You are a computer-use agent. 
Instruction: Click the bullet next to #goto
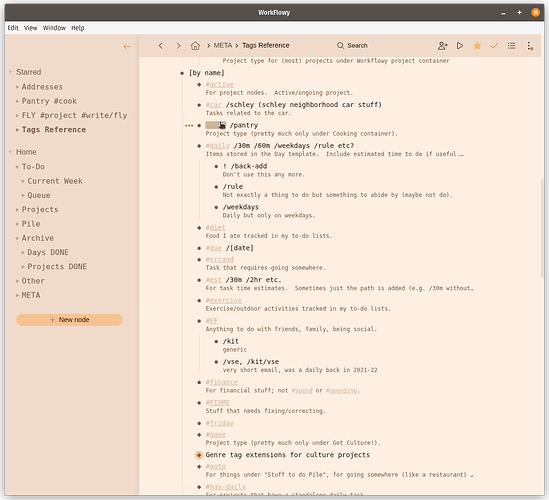click(x=199, y=466)
